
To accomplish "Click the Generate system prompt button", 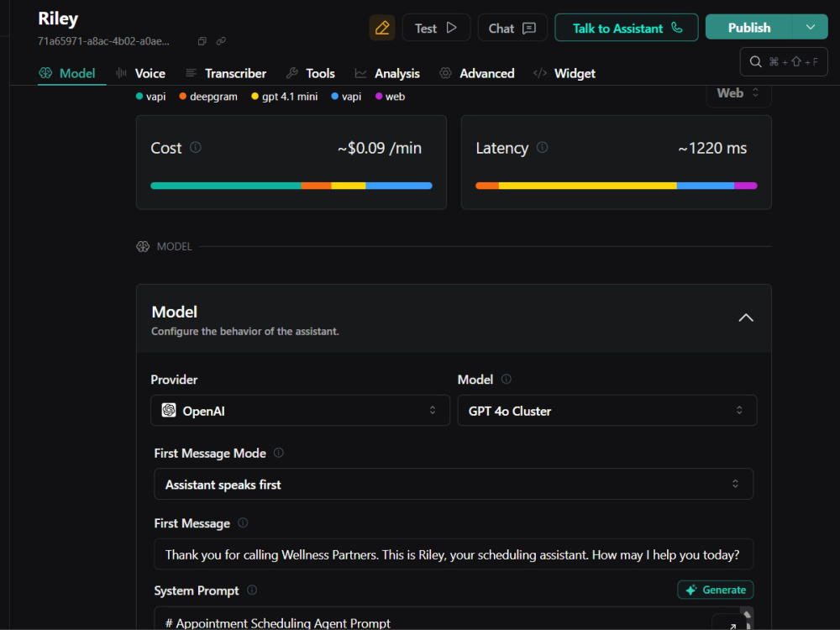I will pyautogui.click(x=715, y=590).
